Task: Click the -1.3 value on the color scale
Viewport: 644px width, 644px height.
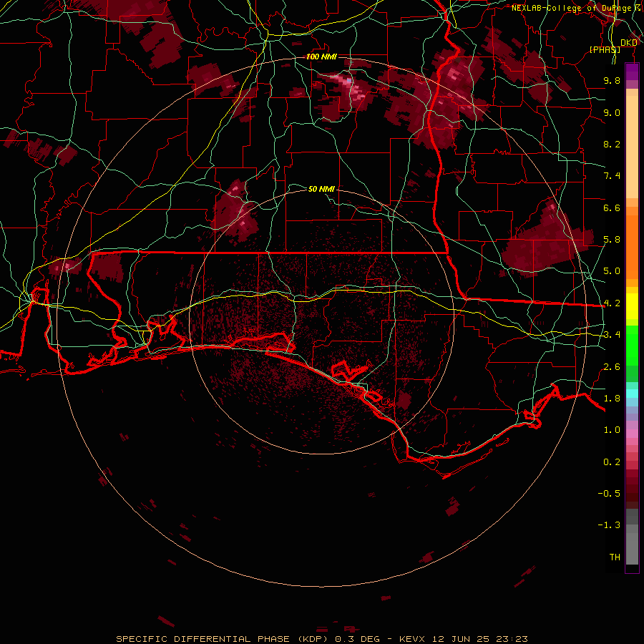Action: (x=609, y=525)
